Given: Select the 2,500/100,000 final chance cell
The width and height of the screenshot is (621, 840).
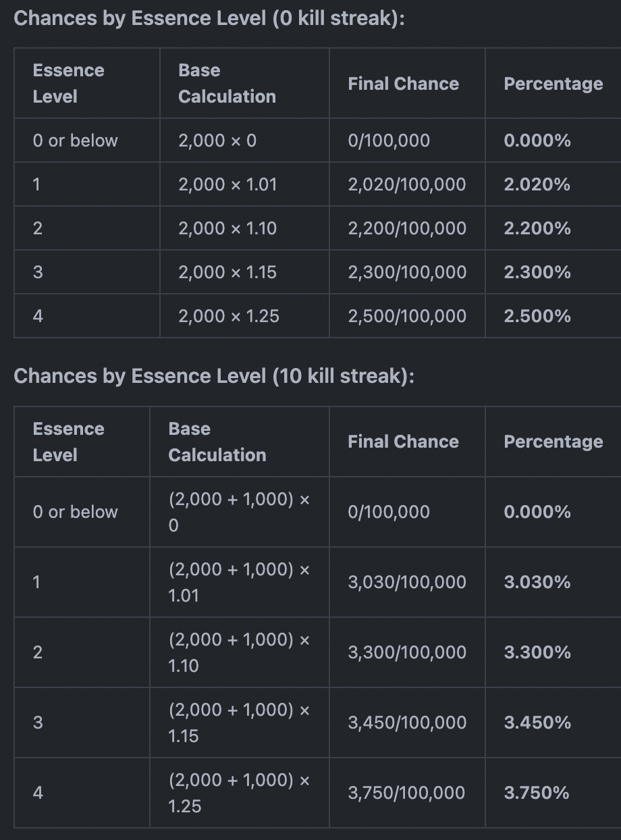Looking at the screenshot, I should click(406, 316).
